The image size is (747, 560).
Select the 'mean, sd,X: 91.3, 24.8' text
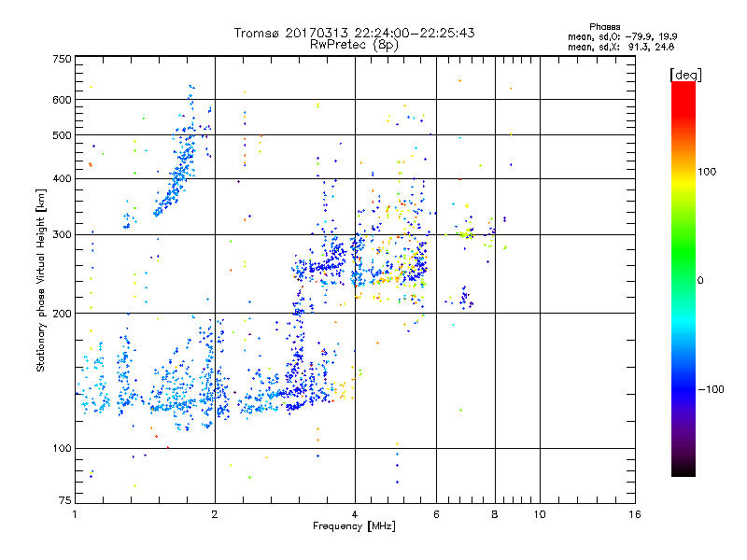[621, 47]
